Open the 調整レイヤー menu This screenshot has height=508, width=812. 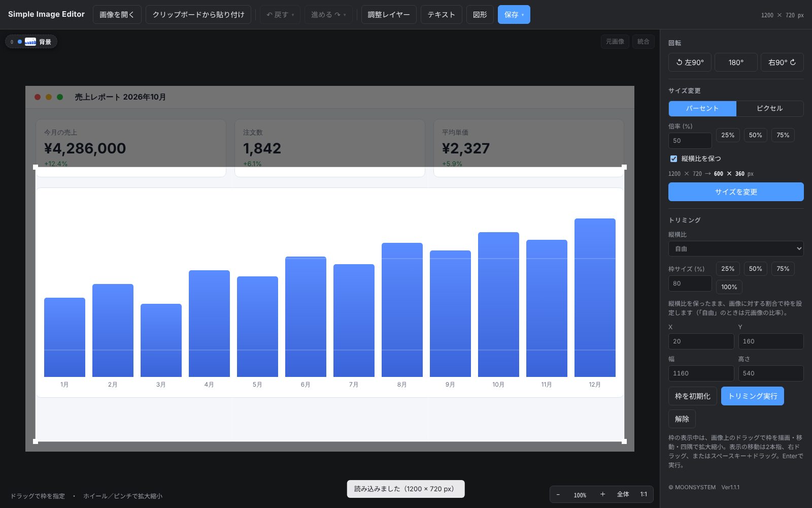pyautogui.click(x=389, y=15)
